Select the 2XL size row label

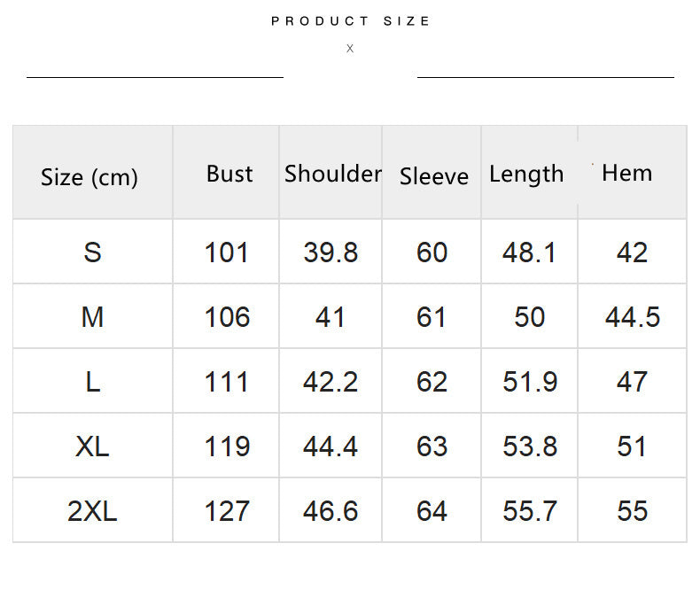coord(92,511)
